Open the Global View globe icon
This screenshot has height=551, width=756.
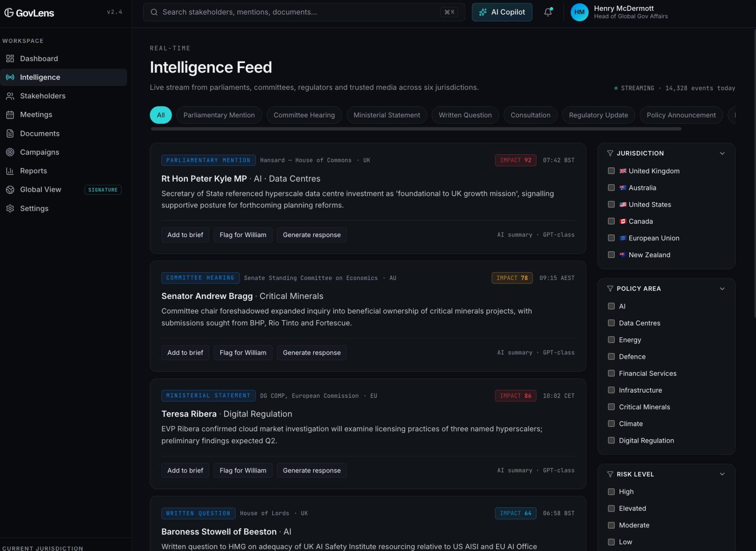(10, 190)
